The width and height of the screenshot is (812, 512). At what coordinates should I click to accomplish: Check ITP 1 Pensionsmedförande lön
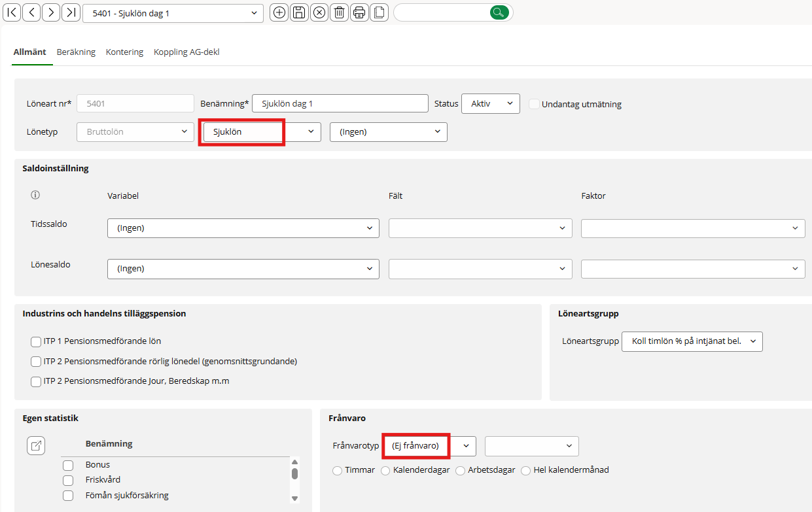[x=36, y=341]
